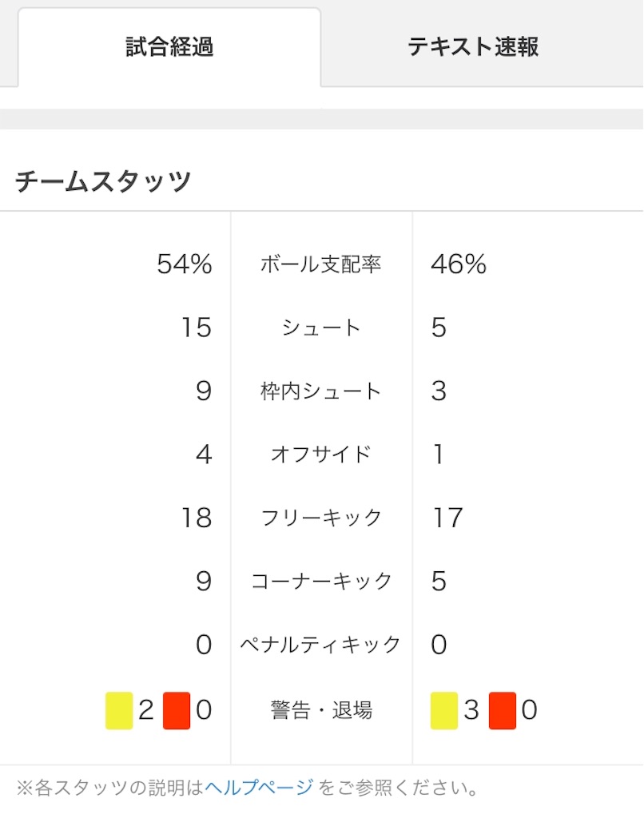The image size is (644, 818).
Task: Click the right team's yellow card icon
Action: [444, 710]
